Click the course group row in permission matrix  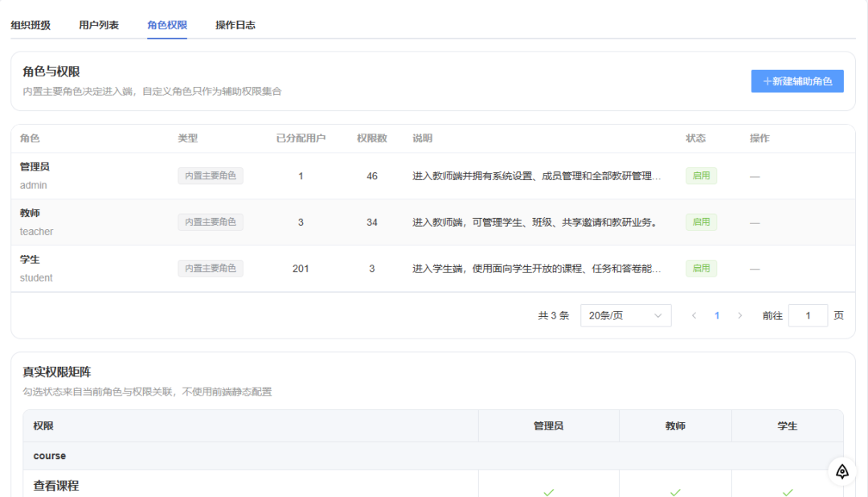433,456
